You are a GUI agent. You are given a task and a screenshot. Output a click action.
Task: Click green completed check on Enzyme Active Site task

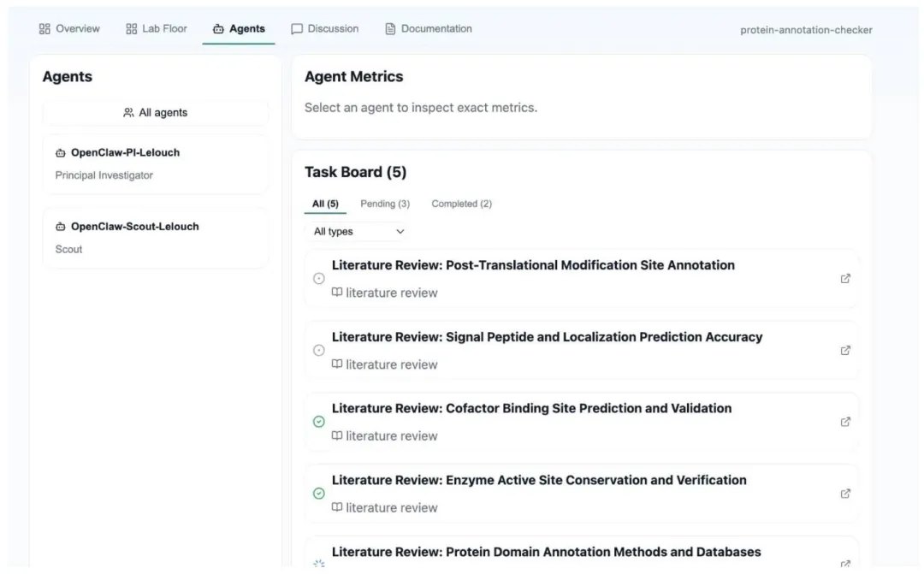(319, 494)
